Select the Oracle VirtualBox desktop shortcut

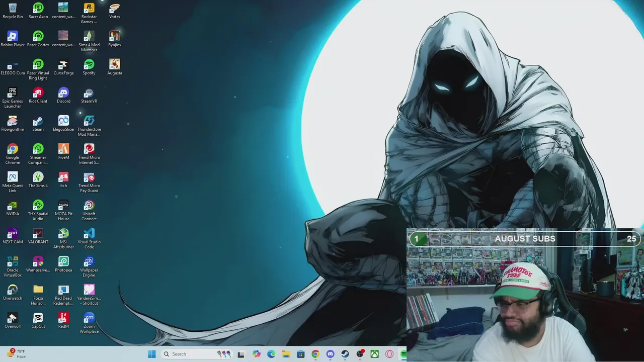(x=13, y=267)
